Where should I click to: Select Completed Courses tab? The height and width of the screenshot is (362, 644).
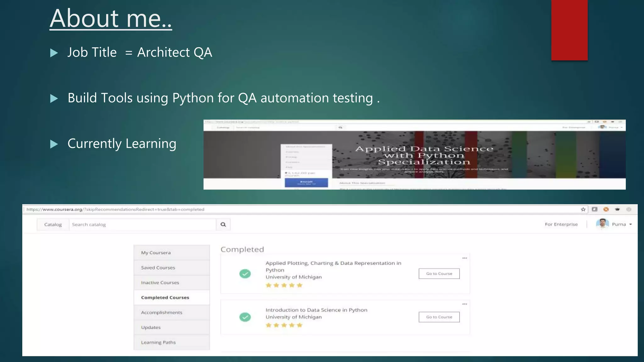pyautogui.click(x=172, y=298)
